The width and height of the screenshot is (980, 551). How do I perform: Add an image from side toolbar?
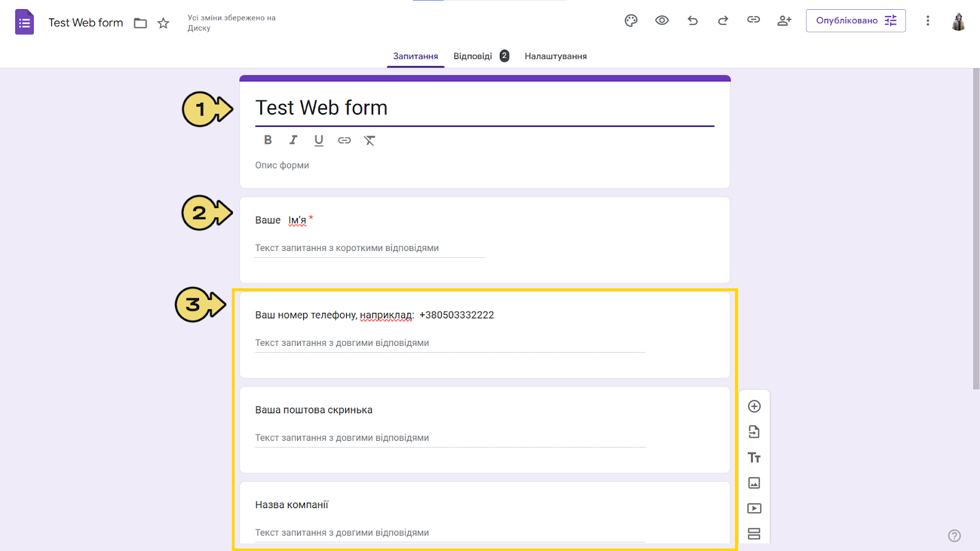pyautogui.click(x=755, y=483)
